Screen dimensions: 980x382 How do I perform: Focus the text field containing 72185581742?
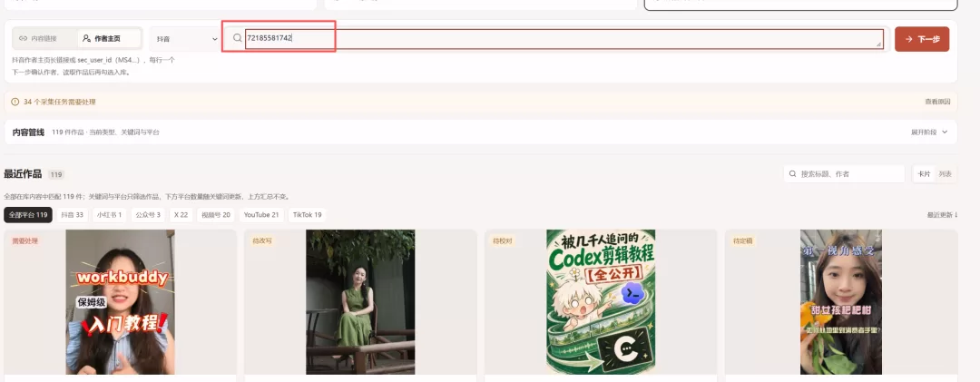coord(563,39)
